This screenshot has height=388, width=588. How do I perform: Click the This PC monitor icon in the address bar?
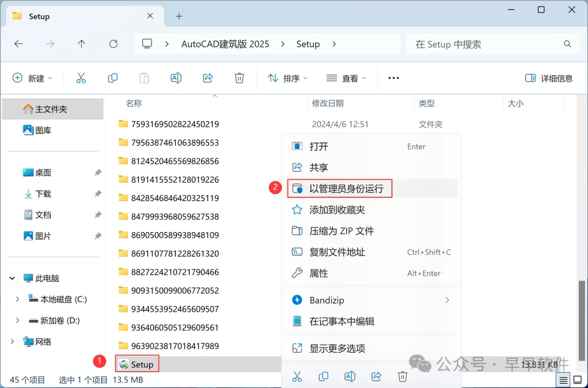(147, 44)
